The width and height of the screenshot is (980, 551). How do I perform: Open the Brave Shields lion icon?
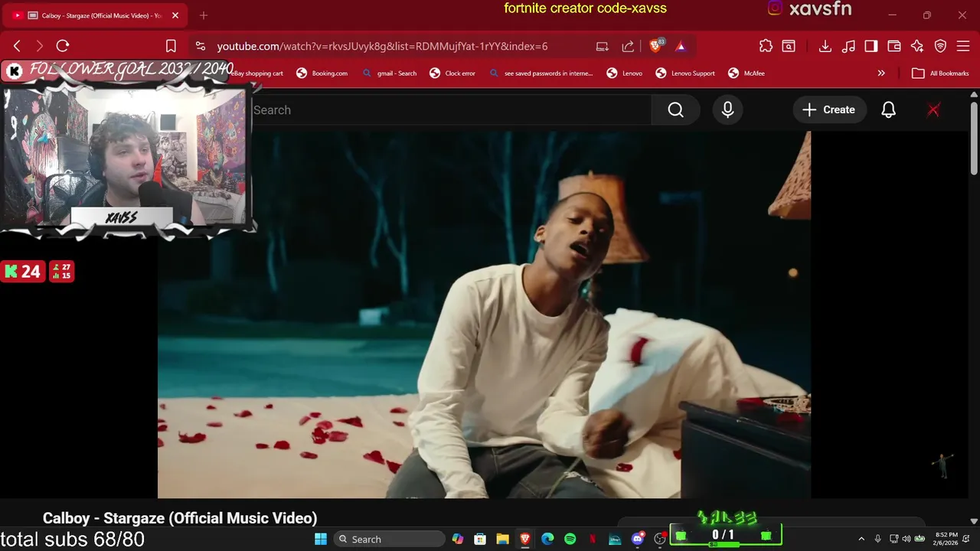coord(656,46)
